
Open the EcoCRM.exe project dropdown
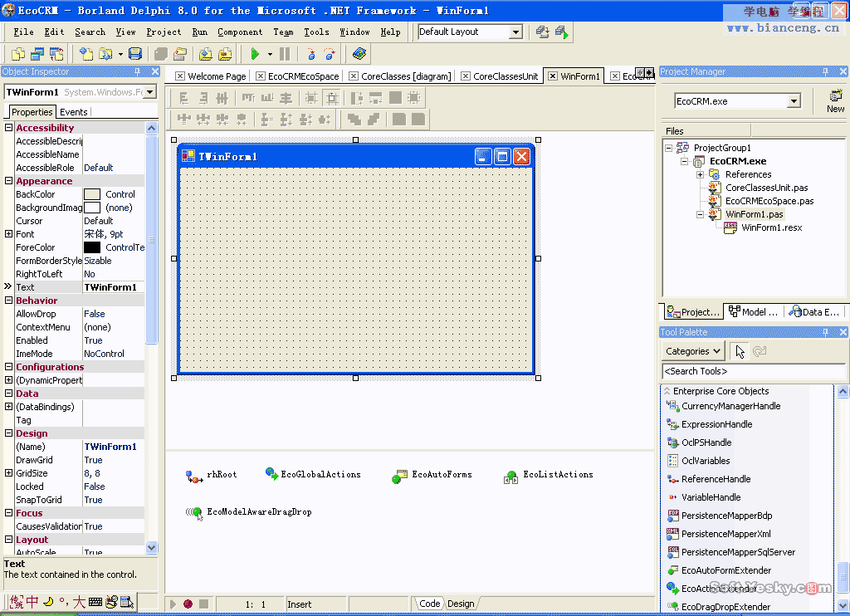pos(794,100)
